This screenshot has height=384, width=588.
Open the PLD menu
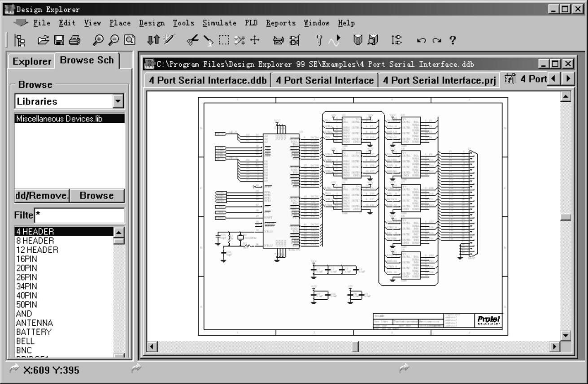tap(251, 23)
